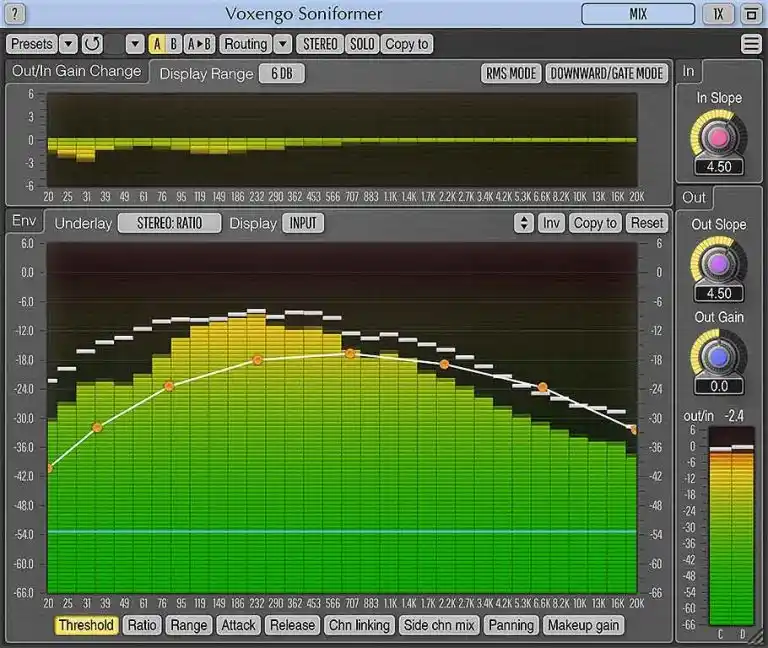
Task: Expand the Routing dropdown arrow
Action: (283, 44)
